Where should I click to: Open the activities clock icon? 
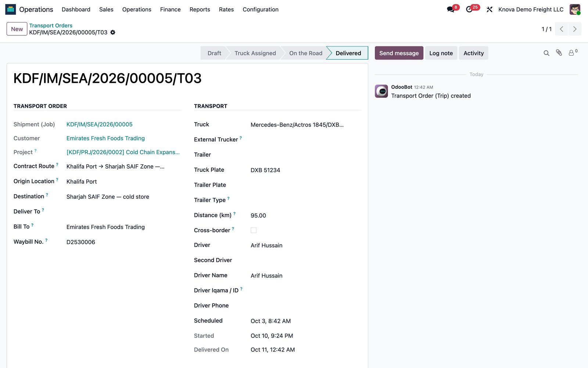click(x=469, y=10)
